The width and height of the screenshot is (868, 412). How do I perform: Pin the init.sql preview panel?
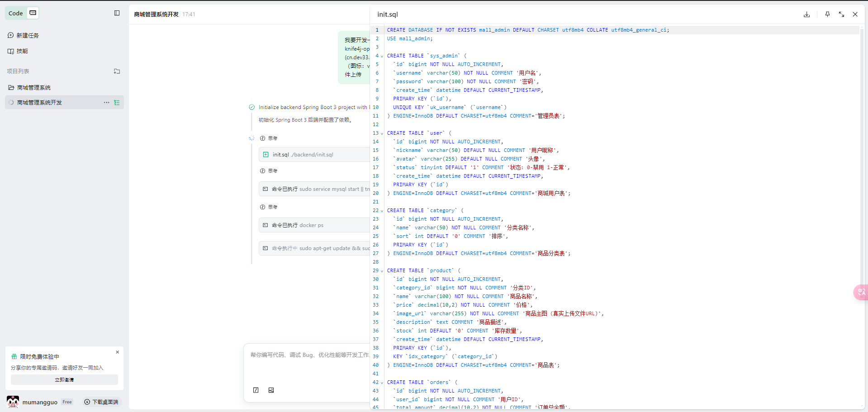(x=827, y=14)
